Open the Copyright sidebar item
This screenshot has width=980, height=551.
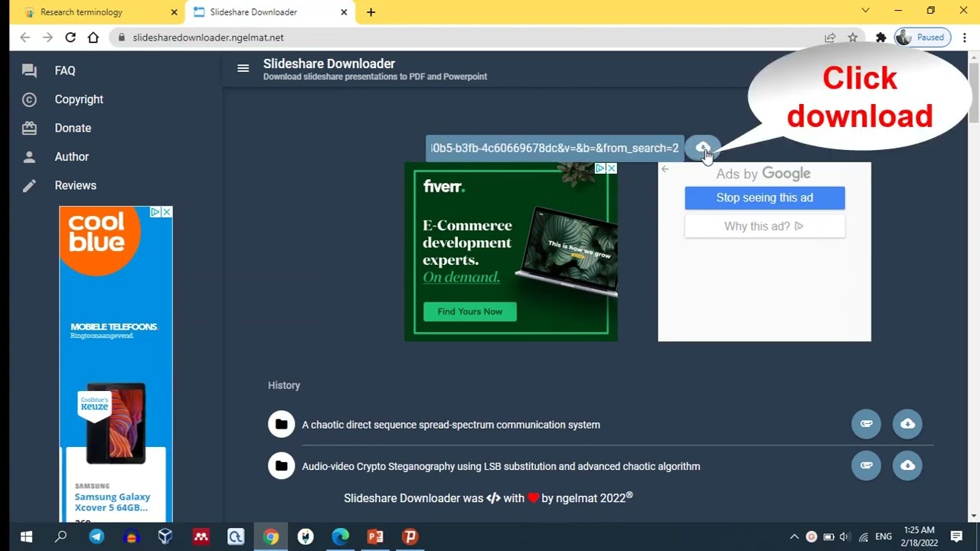coord(79,99)
